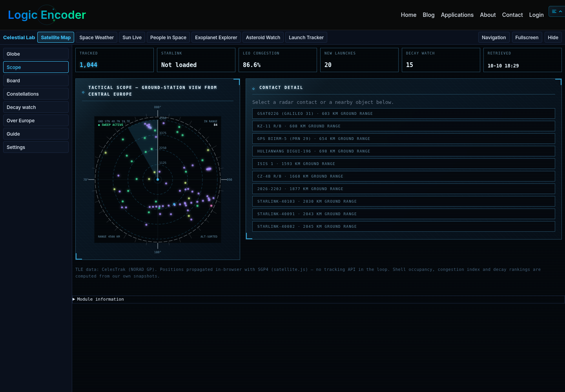Select the KZ-11 R/B contact row
The height and width of the screenshot is (392, 565).
click(x=403, y=126)
